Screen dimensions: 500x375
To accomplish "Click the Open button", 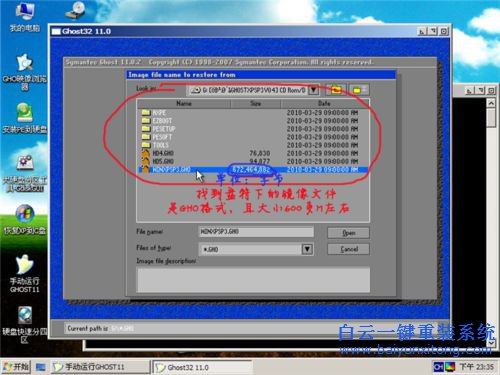I will click(348, 233).
